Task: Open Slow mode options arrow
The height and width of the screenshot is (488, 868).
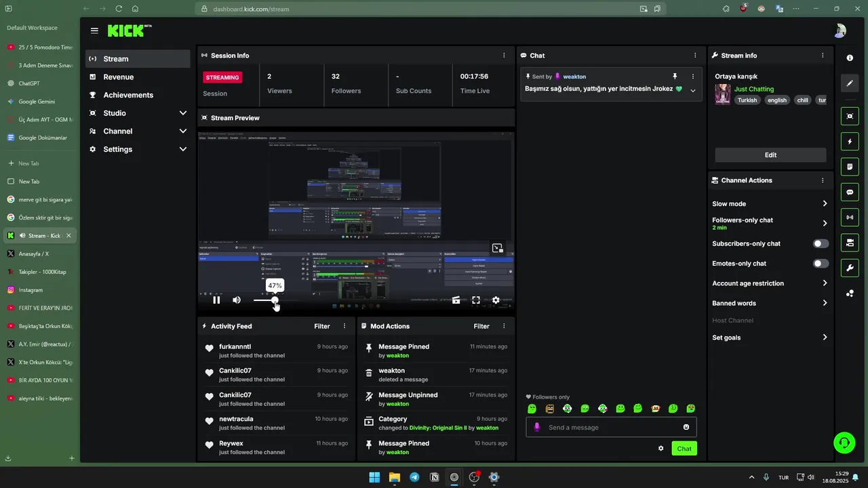Action: click(825, 203)
